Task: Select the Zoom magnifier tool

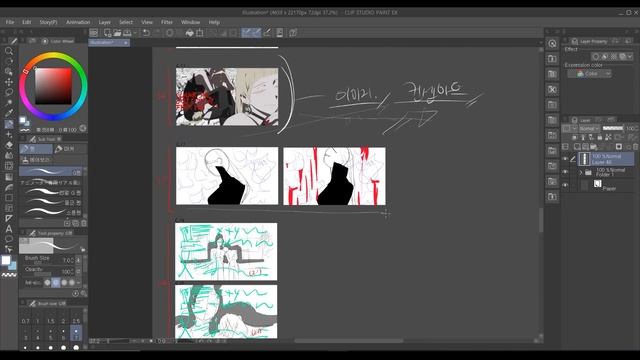Action: point(9,51)
